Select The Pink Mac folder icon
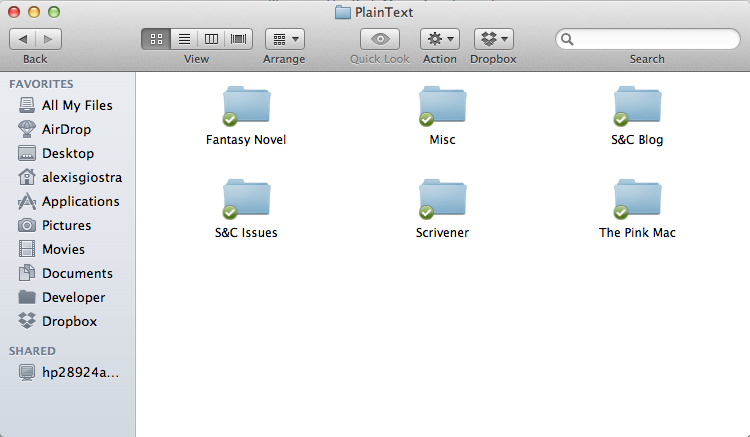Viewport: 750px width, 437px height. (x=638, y=198)
